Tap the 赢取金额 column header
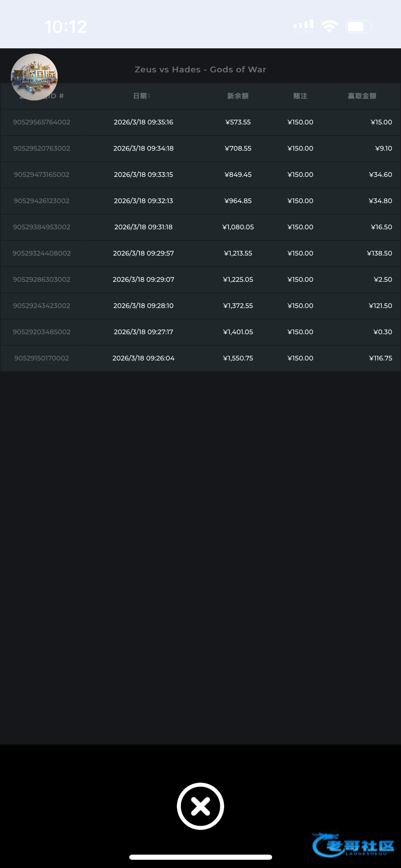This screenshot has height=868, width=401. (362, 96)
